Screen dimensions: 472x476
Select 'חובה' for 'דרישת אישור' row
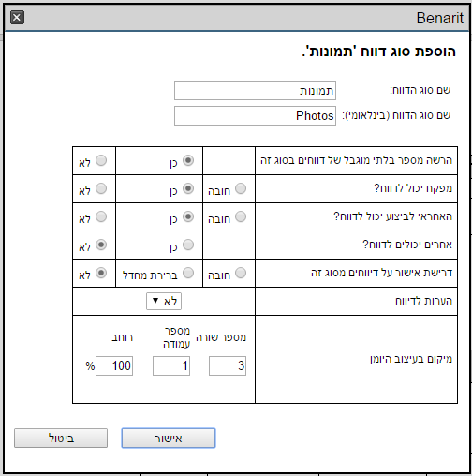click(x=241, y=273)
